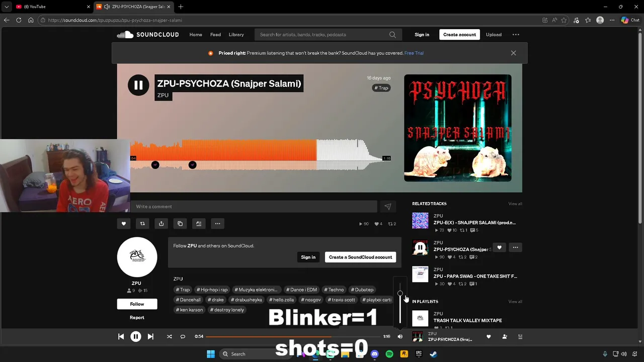
Task: Open the more menu on related ZPU-PSYCHOZA track
Action: [515, 247]
